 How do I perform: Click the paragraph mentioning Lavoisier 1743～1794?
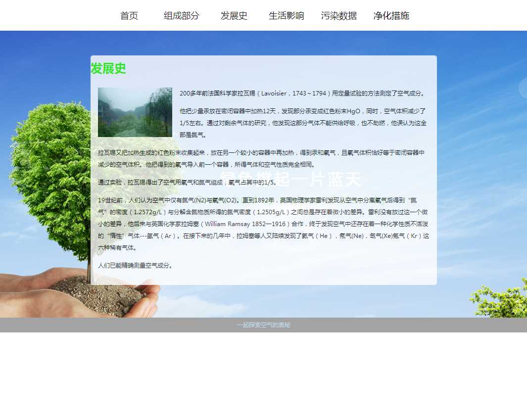(302, 93)
